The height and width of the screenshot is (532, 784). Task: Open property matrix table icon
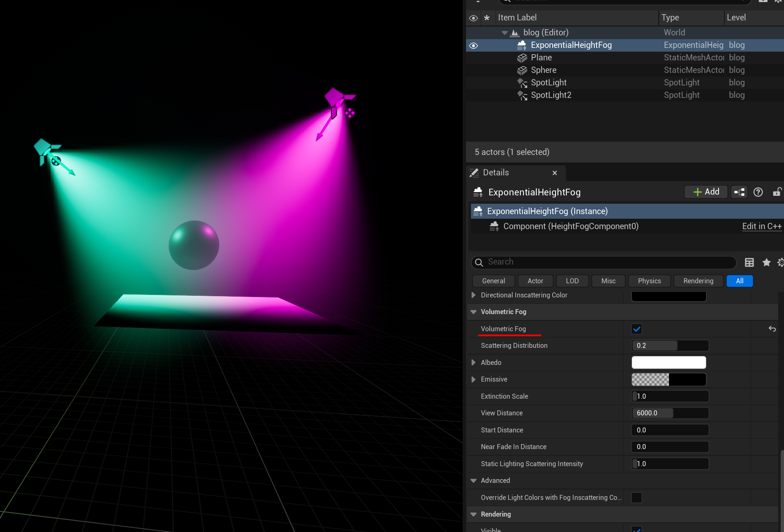click(x=749, y=262)
